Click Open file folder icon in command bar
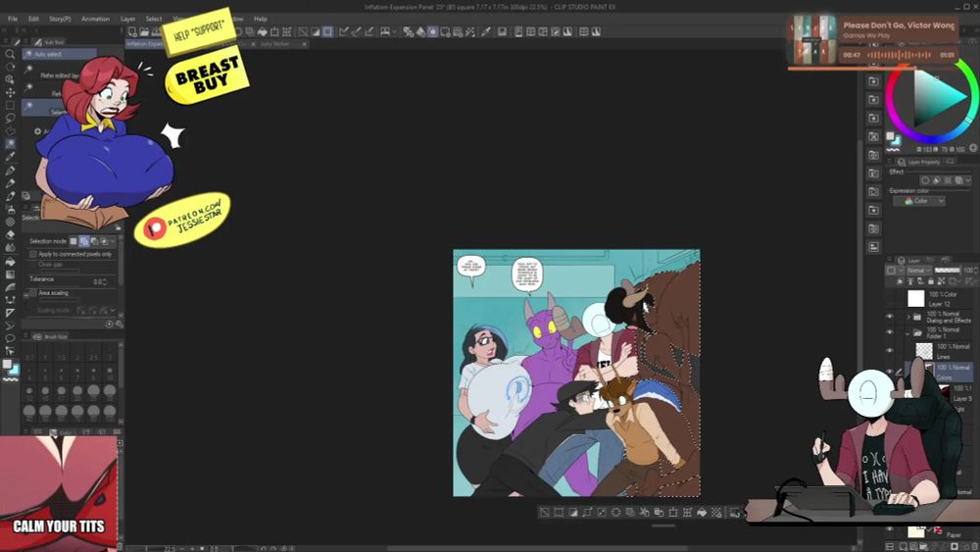The image size is (980, 552). [144, 32]
